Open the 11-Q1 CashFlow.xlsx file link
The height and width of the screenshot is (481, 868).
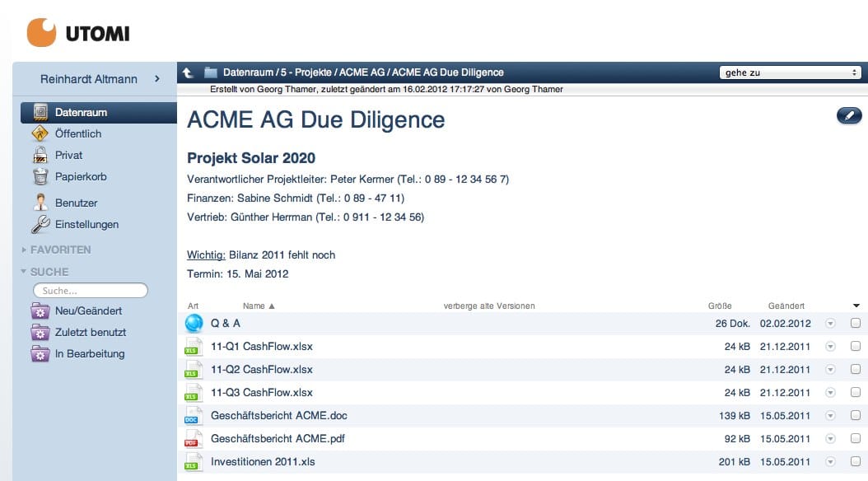coord(261,347)
